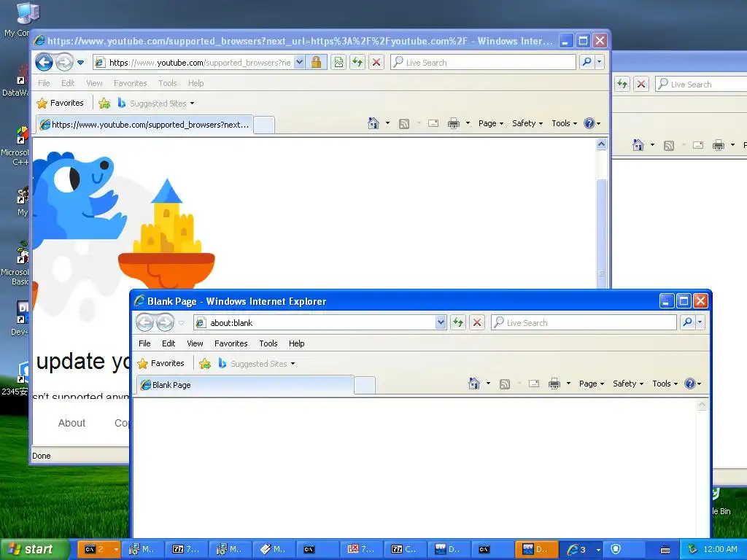Click Stop icon in YouTube window
This screenshot has width=747, height=560.
376,63
